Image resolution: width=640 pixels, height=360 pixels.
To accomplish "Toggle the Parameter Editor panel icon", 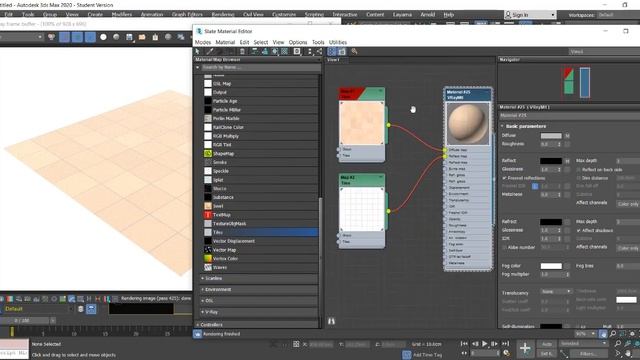I will click(x=342, y=51).
